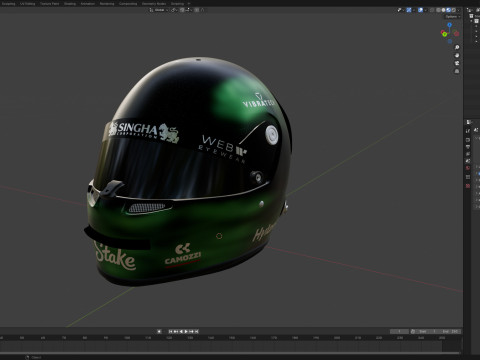This screenshot has height=360, width=480.
Task: Open the Global transform orientation dropdown
Action: (x=159, y=10)
